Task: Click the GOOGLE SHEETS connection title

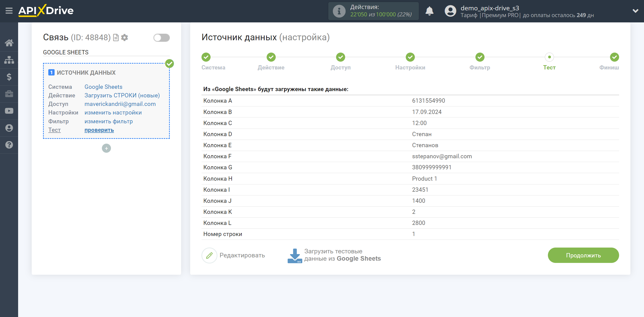Action: 66,52
